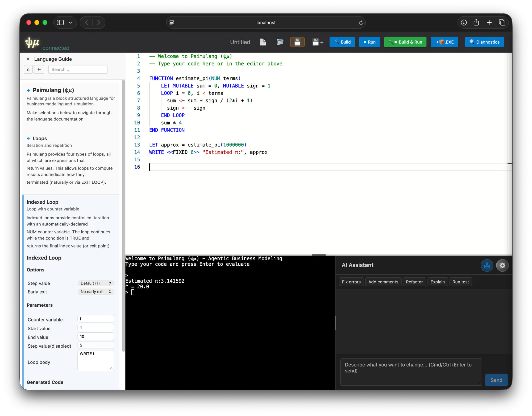Toggle the browser sidebar button
532x416 pixels.
[60, 23]
